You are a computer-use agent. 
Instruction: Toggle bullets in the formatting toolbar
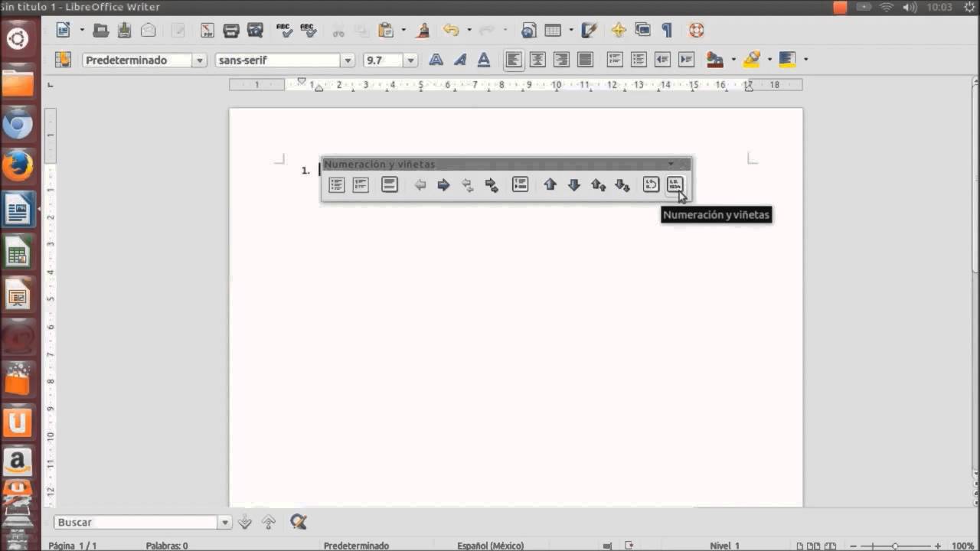(639, 60)
